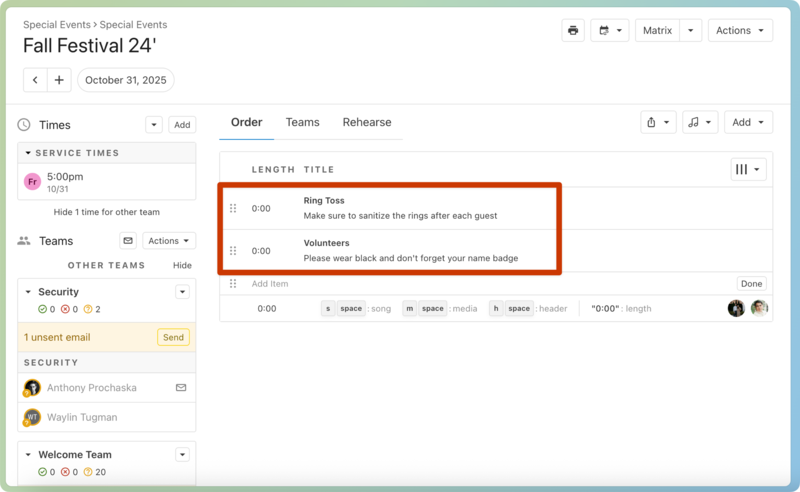The image size is (800, 492).
Task: Click the plus button to add plan
Action: pos(59,80)
